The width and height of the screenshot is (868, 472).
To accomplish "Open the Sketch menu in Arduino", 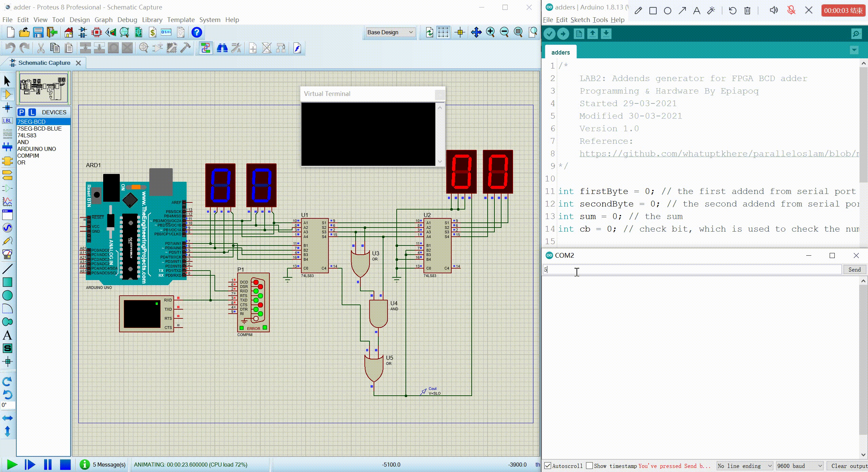I will (x=580, y=20).
